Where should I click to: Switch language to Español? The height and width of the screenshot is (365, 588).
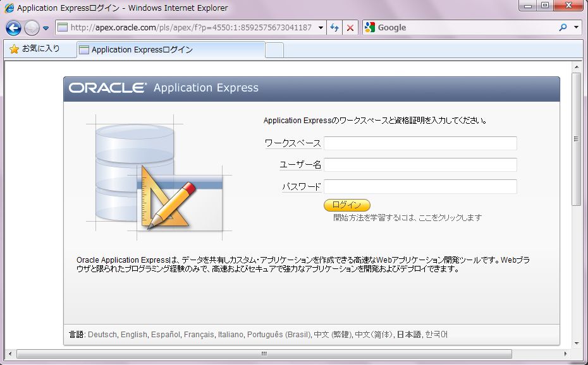click(x=166, y=334)
